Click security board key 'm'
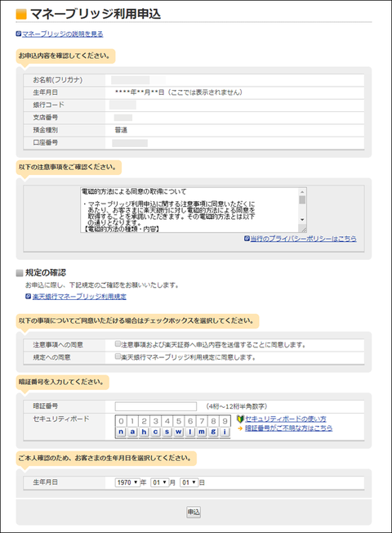 pos(202,432)
